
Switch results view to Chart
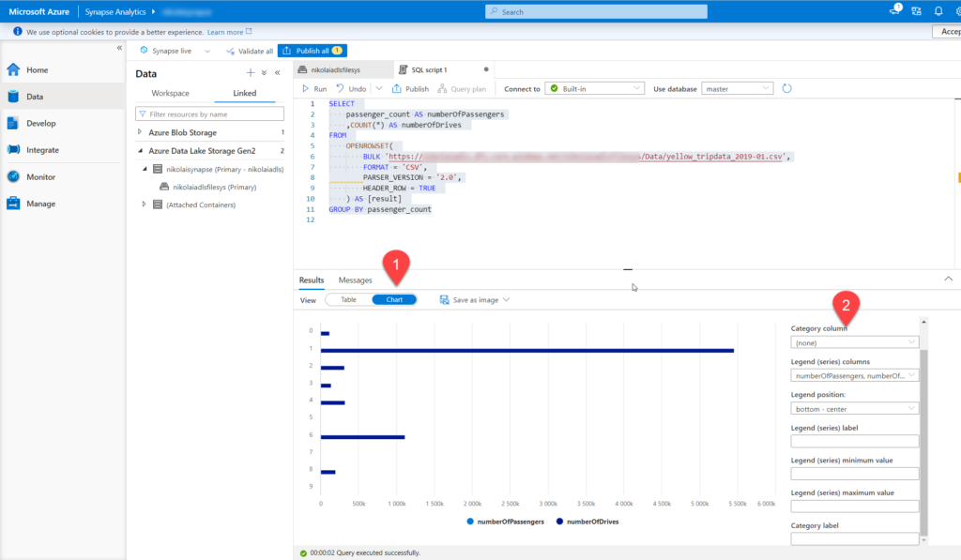tap(394, 299)
